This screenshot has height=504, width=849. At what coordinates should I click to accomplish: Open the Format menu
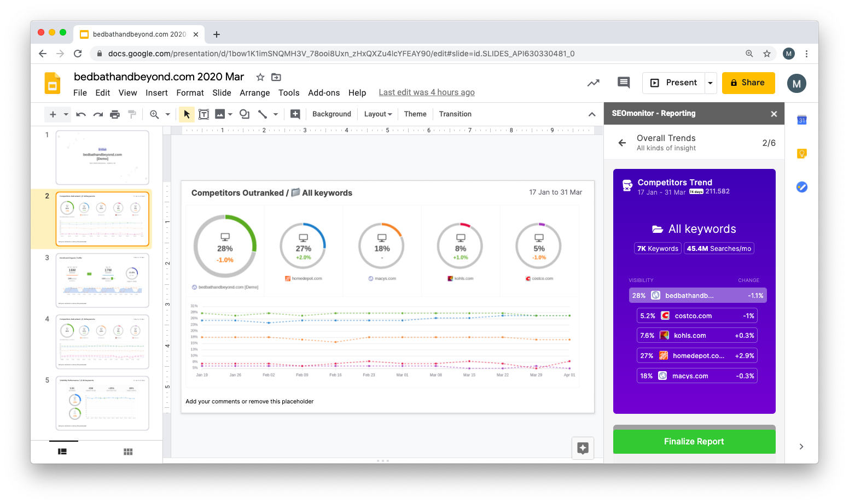point(190,93)
